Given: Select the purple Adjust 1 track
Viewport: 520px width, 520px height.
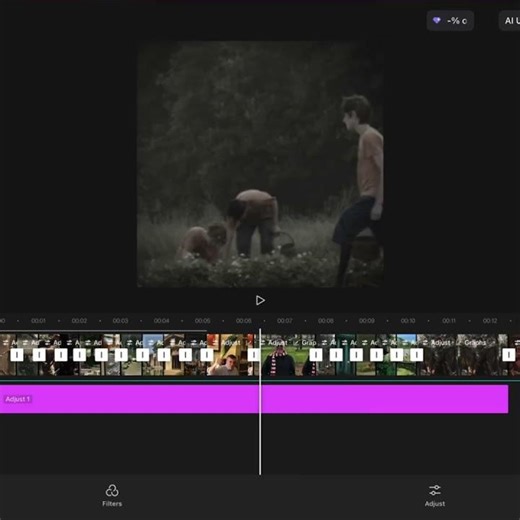Looking at the screenshot, I should 254,399.
